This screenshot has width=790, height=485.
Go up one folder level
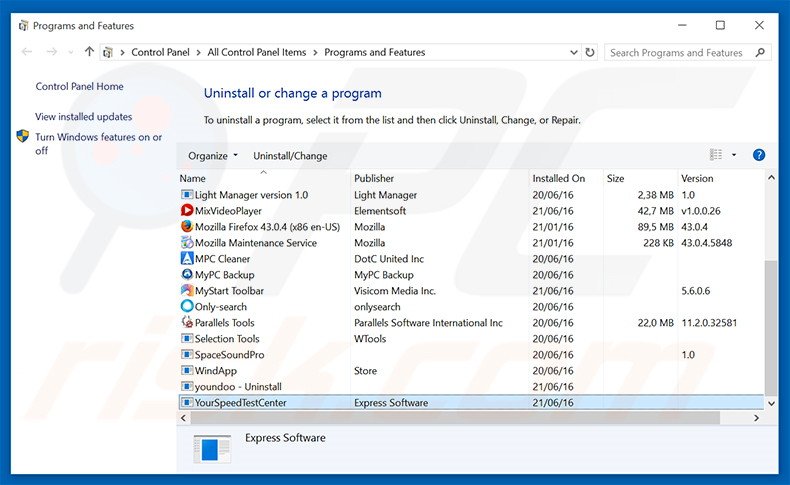pyautogui.click(x=89, y=52)
